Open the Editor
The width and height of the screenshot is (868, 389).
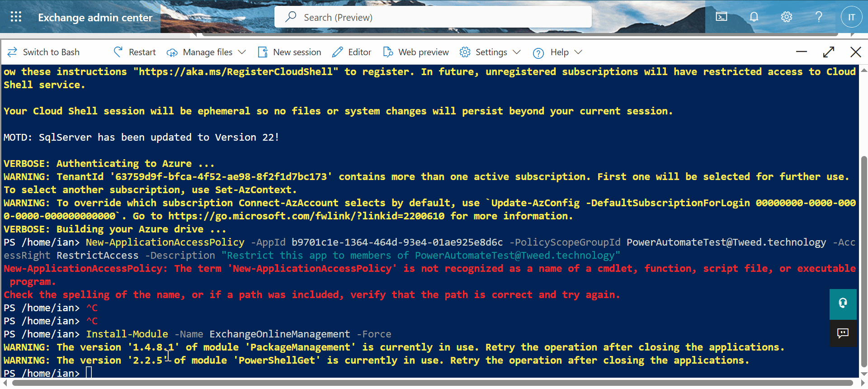tap(352, 52)
